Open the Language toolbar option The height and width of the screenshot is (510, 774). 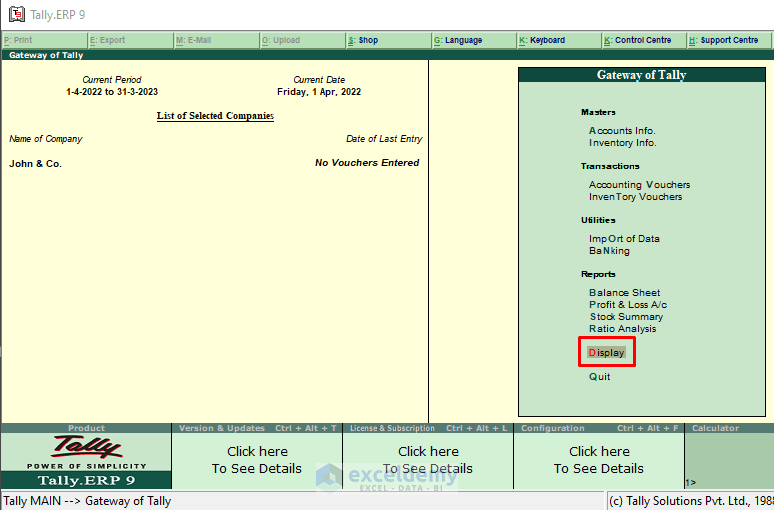point(474,40)
